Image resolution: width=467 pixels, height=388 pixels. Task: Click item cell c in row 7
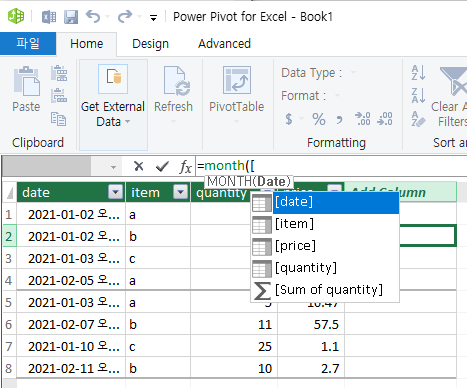[158, 346]
